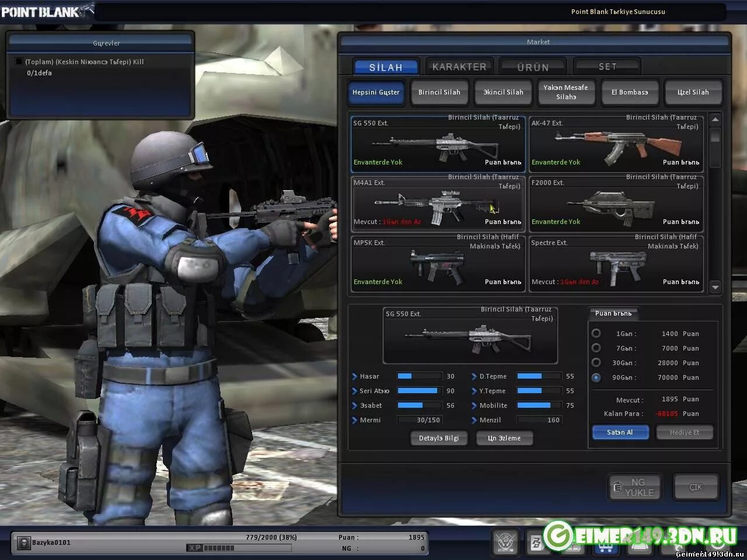Filter by Birincil Silah

[439, 92]
